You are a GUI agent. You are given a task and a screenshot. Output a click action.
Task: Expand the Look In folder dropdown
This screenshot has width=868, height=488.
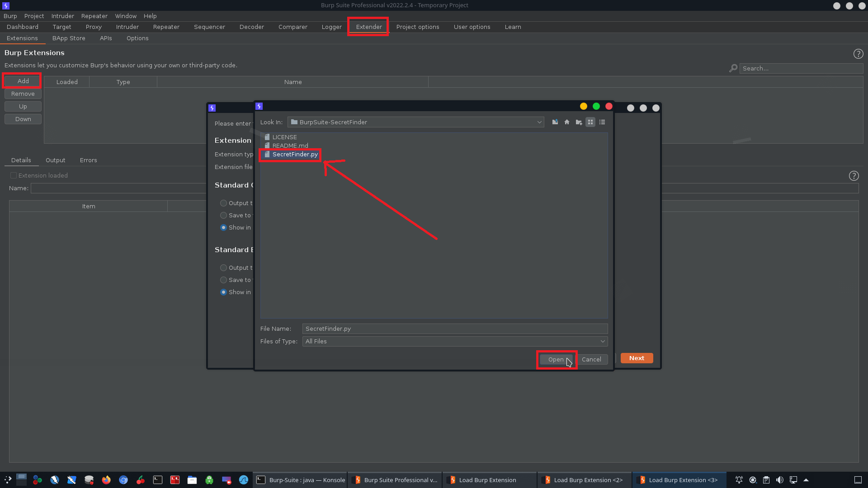point(539,122)
